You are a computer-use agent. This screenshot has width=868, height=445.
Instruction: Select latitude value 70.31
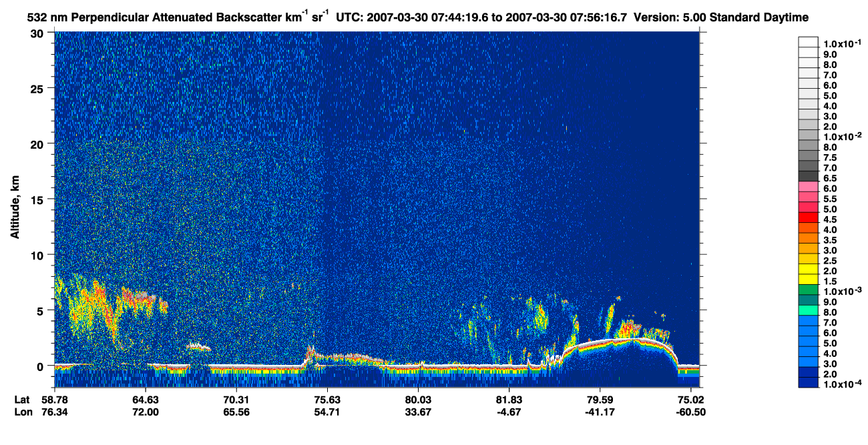[236, 400]
